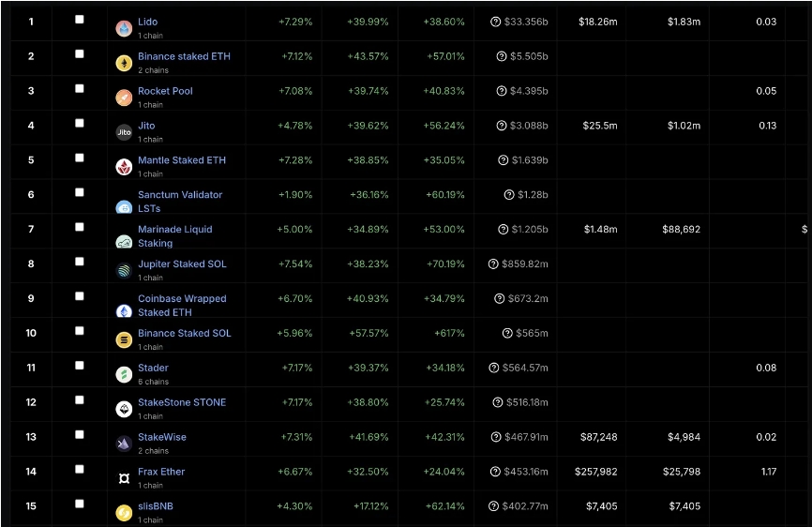Click the Lido protocol logo icon

click(x=124, y=28)
